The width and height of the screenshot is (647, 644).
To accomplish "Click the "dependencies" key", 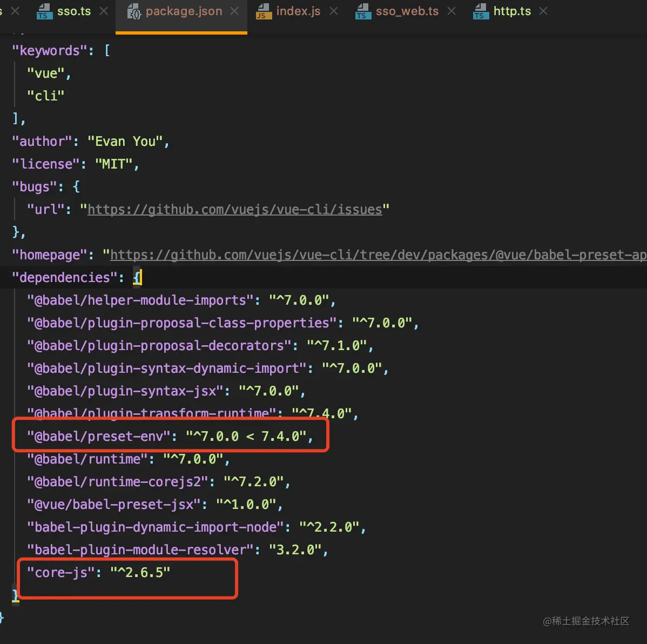I will tap(64, 277).
